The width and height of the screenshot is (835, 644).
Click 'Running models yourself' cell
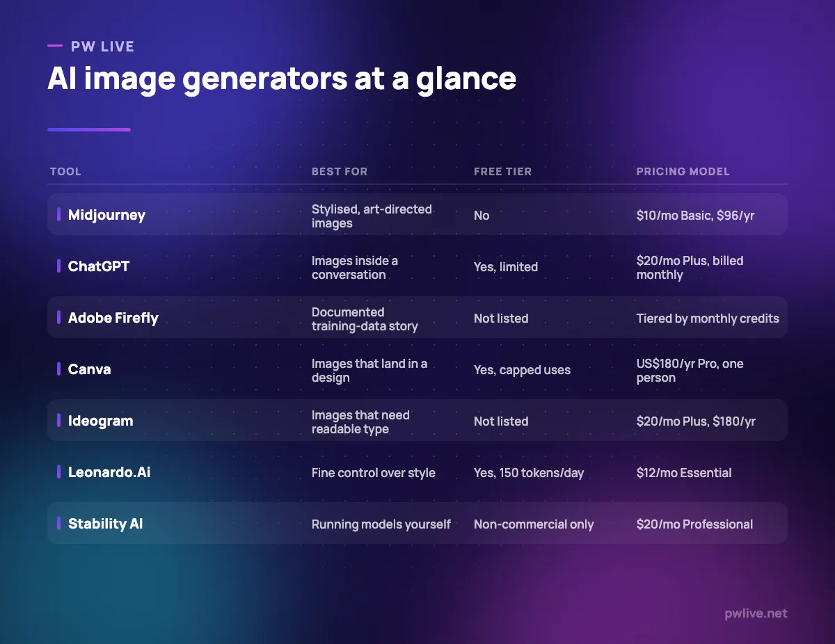click(x=381, y=524)
